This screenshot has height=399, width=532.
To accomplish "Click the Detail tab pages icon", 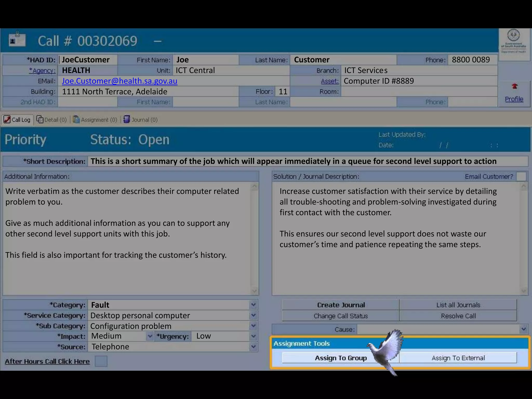I will (x=40, y=119).
